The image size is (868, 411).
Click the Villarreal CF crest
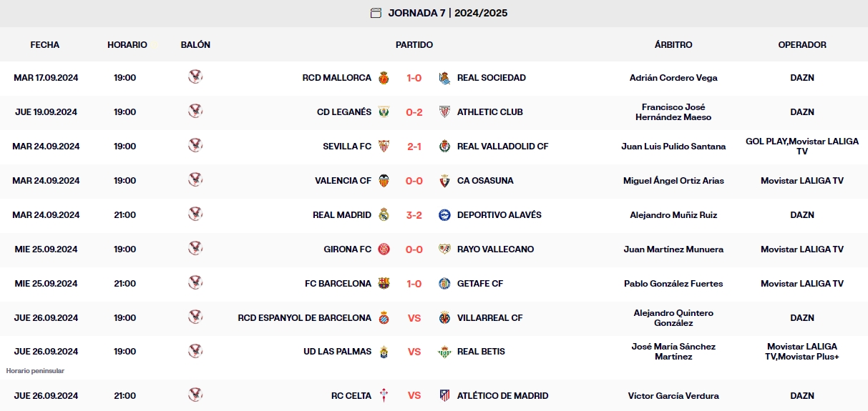tap(444, 318)
